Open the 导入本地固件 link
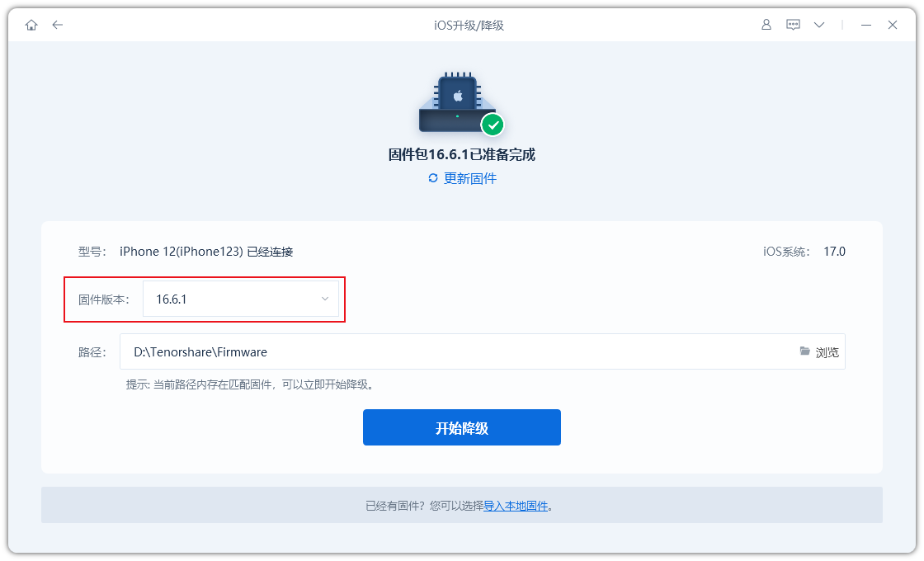The image size is (924, 561). point(516,505)
